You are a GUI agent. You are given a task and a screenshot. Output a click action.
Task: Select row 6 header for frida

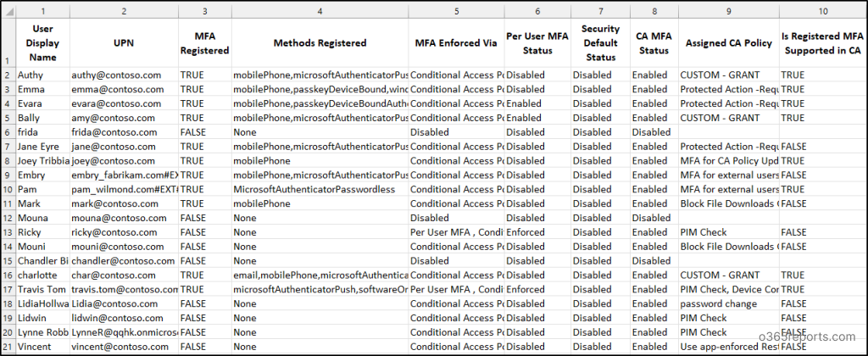[8, 132]
